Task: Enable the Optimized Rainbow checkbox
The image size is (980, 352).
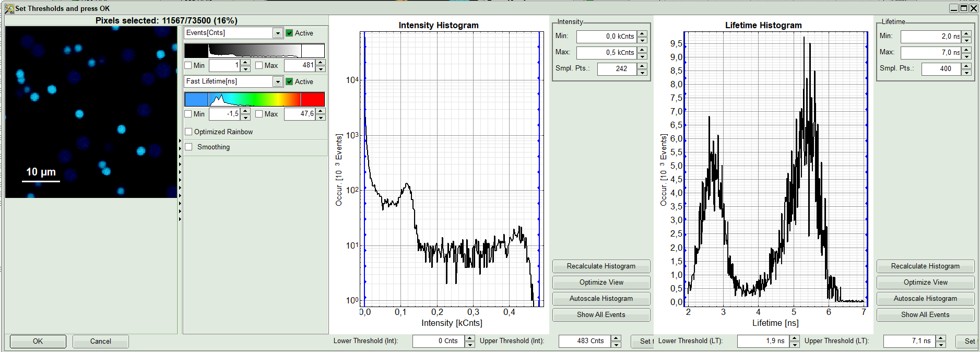Action: point(189,132)
